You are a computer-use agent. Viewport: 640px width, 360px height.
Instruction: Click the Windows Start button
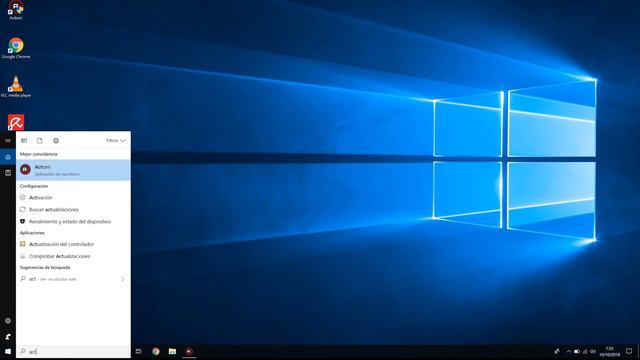(8, 351)
